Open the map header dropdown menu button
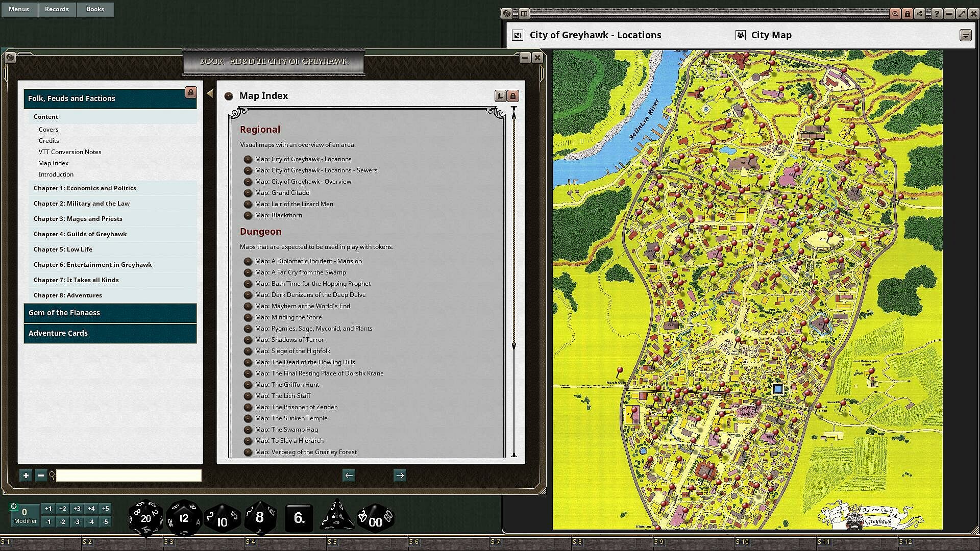This screenshot has height=551, width=980. [x=965, y=35]
